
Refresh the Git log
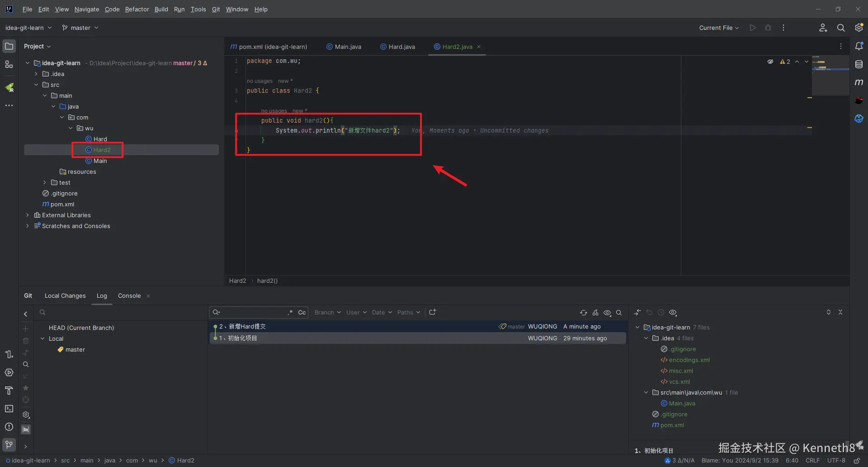584,313
